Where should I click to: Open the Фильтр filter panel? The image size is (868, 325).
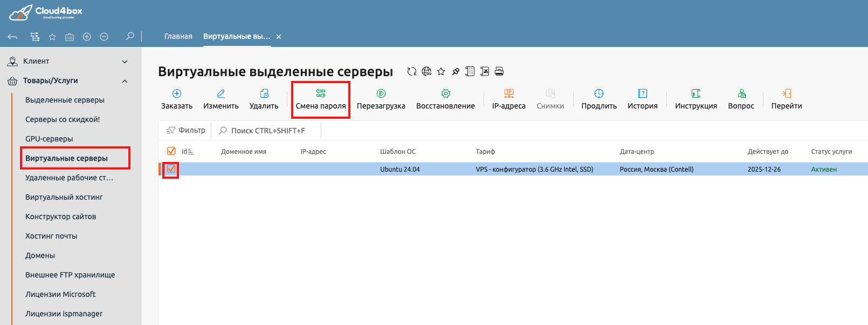186,131
